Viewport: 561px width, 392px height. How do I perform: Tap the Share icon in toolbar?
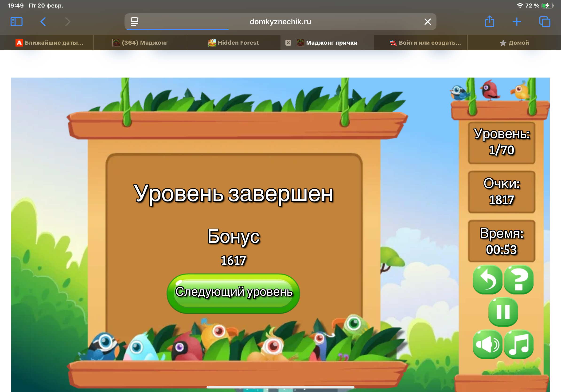(489, 22)
